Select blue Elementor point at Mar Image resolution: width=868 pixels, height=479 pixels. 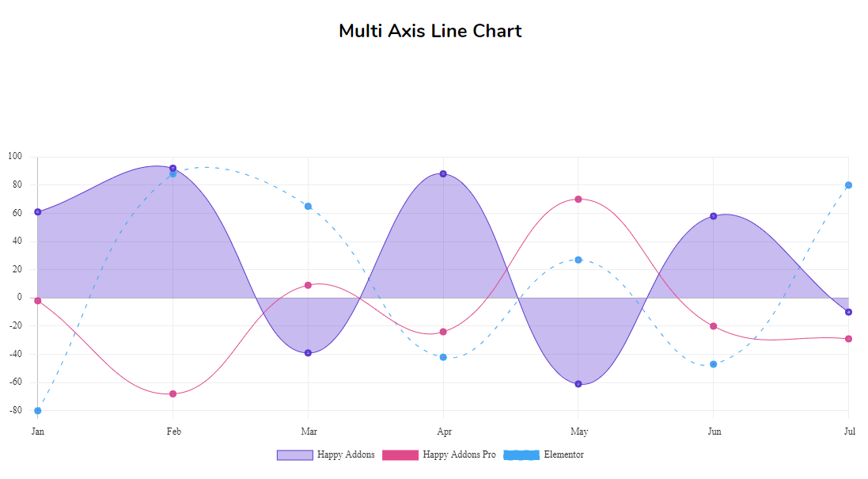(x=309, y=207)
